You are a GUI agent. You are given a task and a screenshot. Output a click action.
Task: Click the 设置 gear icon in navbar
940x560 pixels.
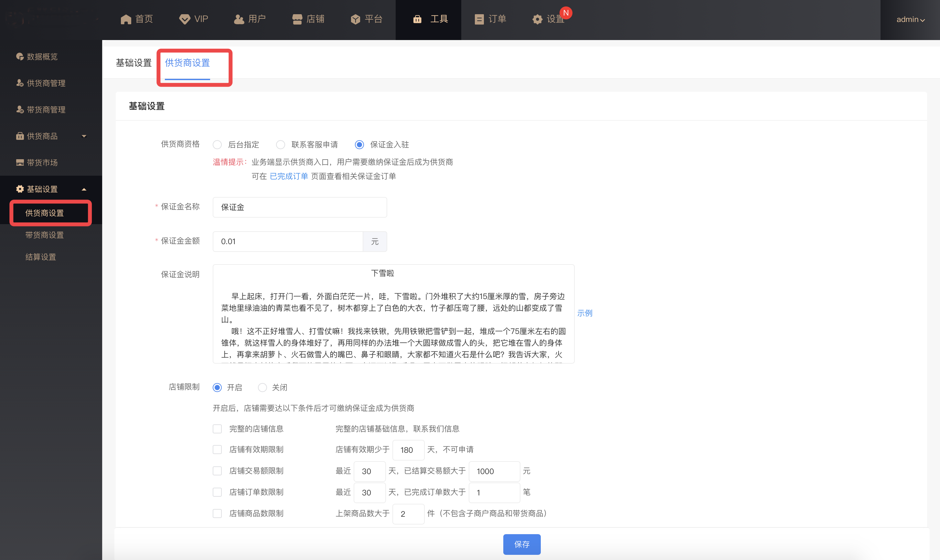tap(537, 19)
